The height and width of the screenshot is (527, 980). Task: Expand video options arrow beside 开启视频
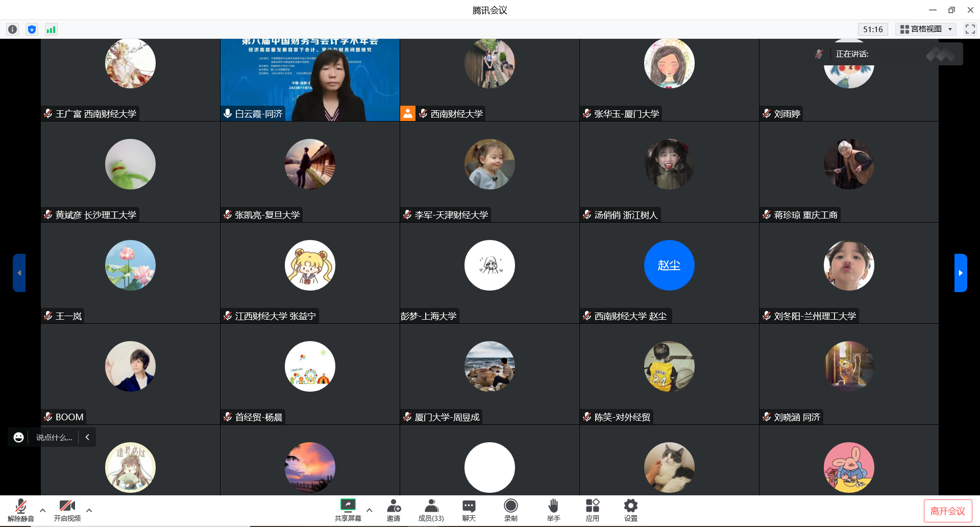tap(89, 510)
